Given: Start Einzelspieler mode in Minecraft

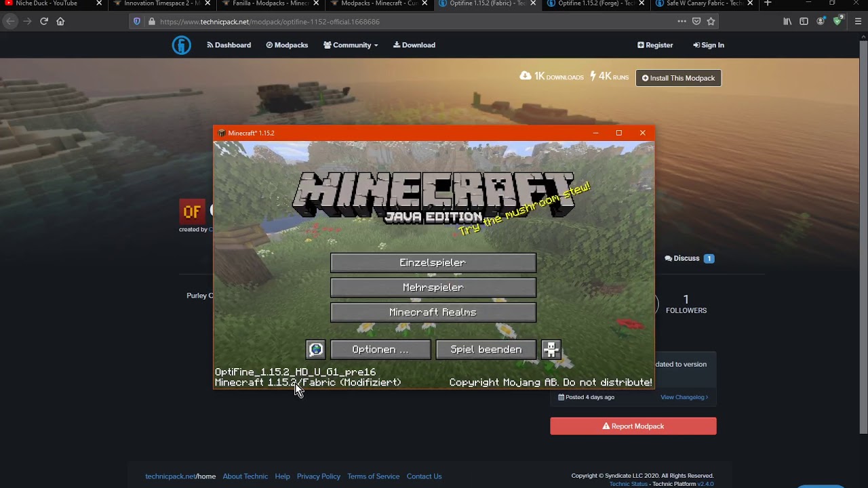Looking at the screenshot, I should coord(433,262).
